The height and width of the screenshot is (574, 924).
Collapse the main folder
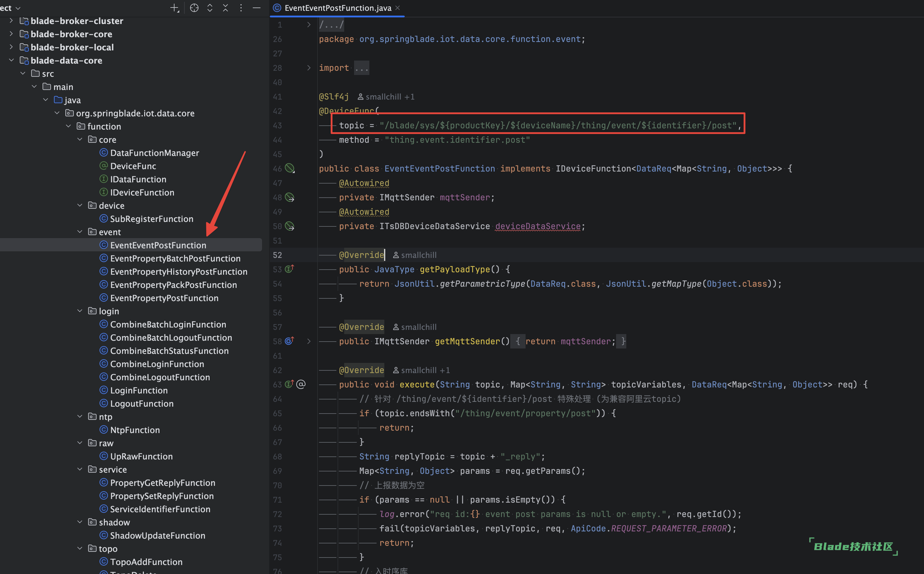34,87
